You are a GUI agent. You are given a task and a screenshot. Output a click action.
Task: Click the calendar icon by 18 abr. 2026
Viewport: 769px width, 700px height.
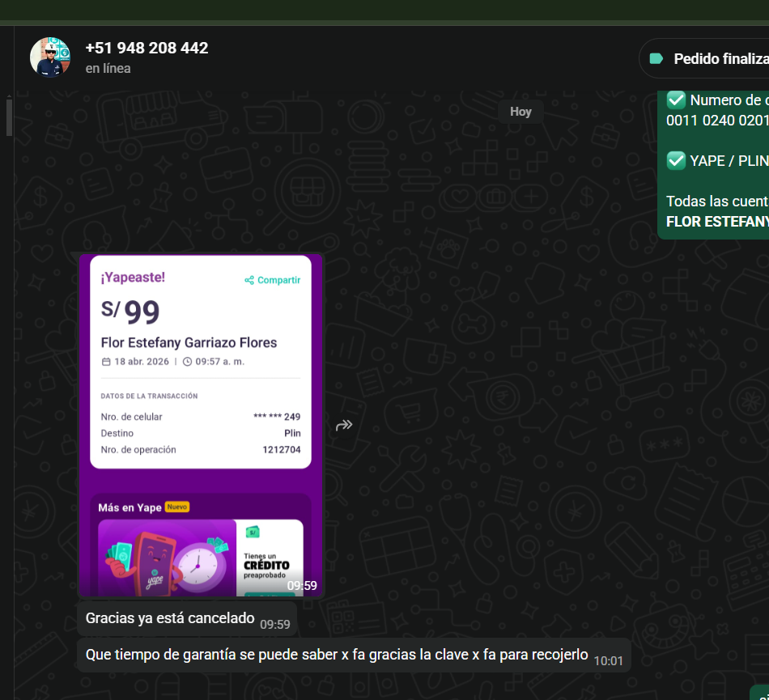coord(106,362)
